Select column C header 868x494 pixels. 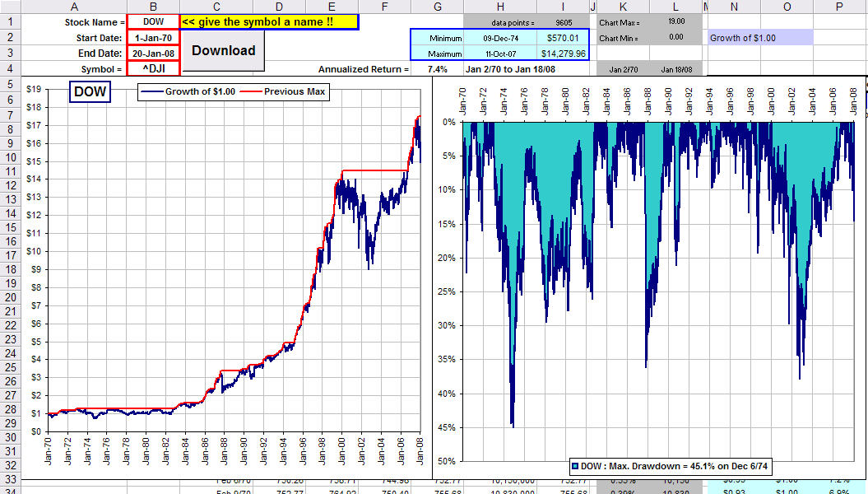[x=216, y=7]
